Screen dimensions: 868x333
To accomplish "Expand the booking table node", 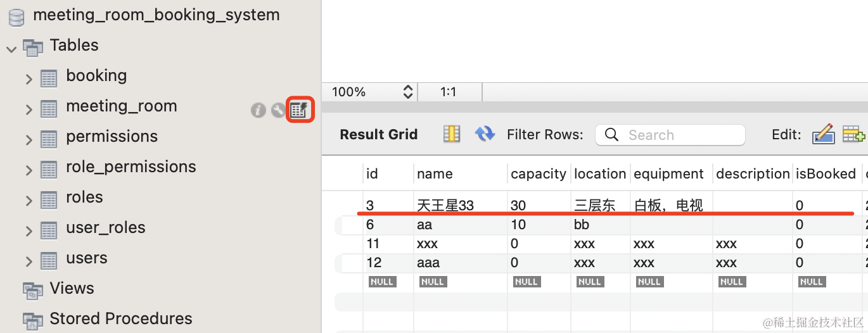I will coord(29,79).
